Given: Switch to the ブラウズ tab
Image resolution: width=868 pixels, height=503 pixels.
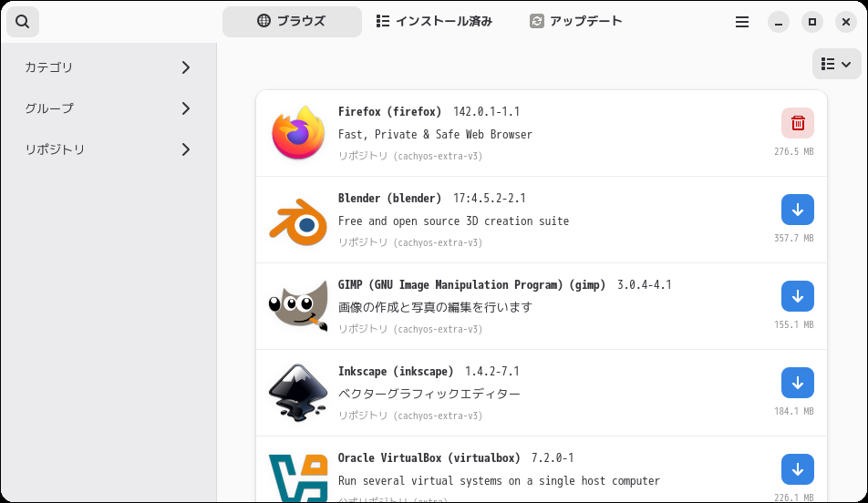Looking at the screenshot, I should click(292, 22).
